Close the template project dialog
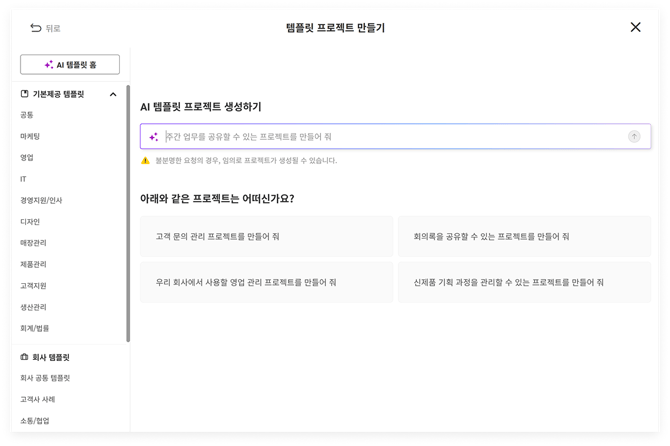This screenshot has height=446, width=670. (x=635, y=28)
